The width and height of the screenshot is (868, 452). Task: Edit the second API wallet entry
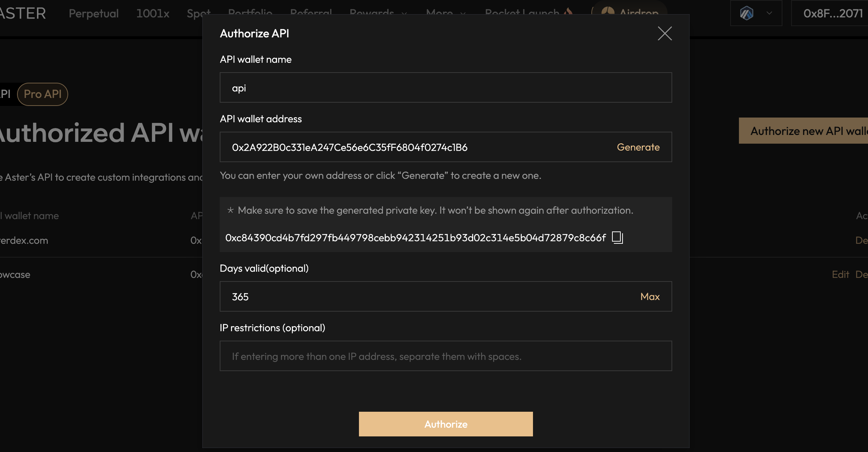[840, 275]
